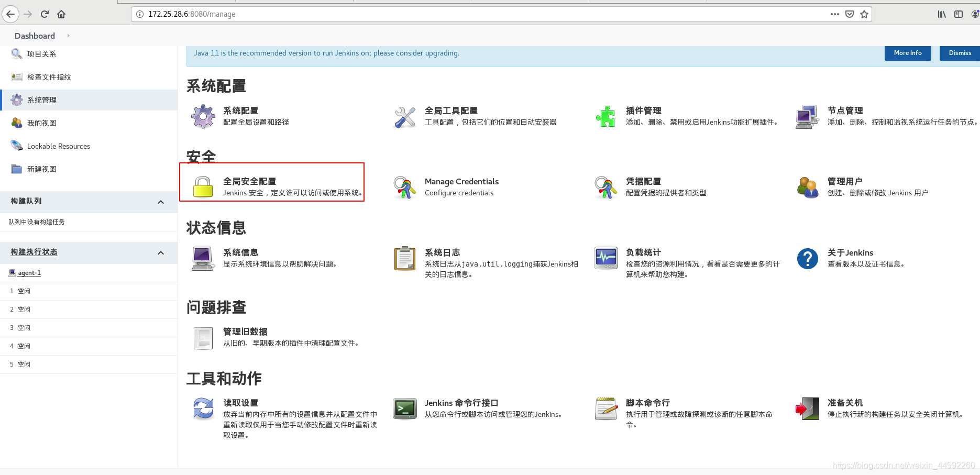Open 关于Jenkins question mark icon
The width and height of the screenshot is (980, 475).
(807, 258)
